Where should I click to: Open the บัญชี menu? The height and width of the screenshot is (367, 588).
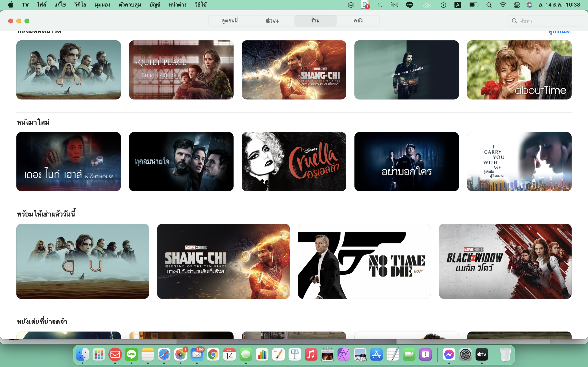point(155,5)
